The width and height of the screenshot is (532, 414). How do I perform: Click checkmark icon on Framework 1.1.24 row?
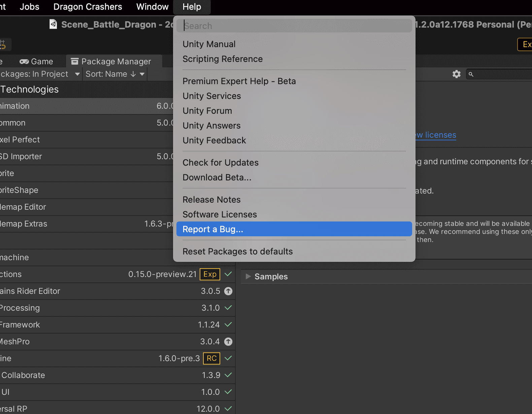click(228, 324)
